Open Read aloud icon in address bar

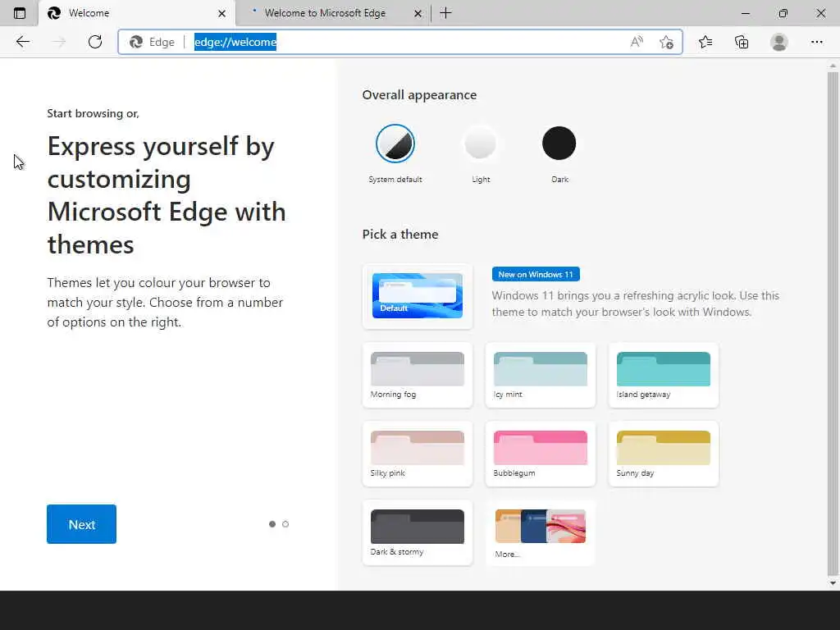[637, 42]
